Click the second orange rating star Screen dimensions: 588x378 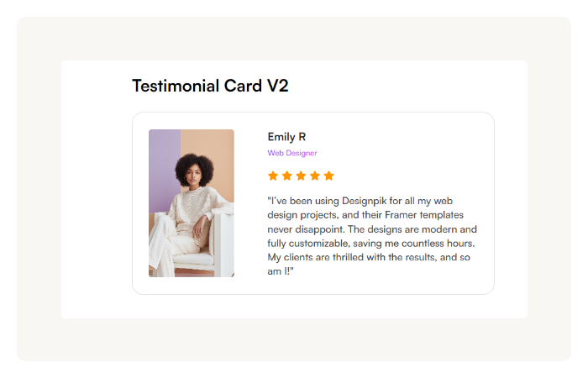point(287,176)
